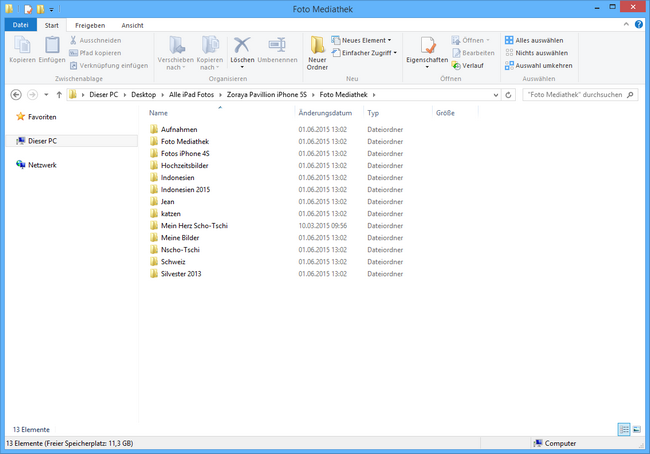Image resolution: width=650 pixels, height=454 pixels.
Task: Expand the Löschen dropdown
Action: coord(242,67)
